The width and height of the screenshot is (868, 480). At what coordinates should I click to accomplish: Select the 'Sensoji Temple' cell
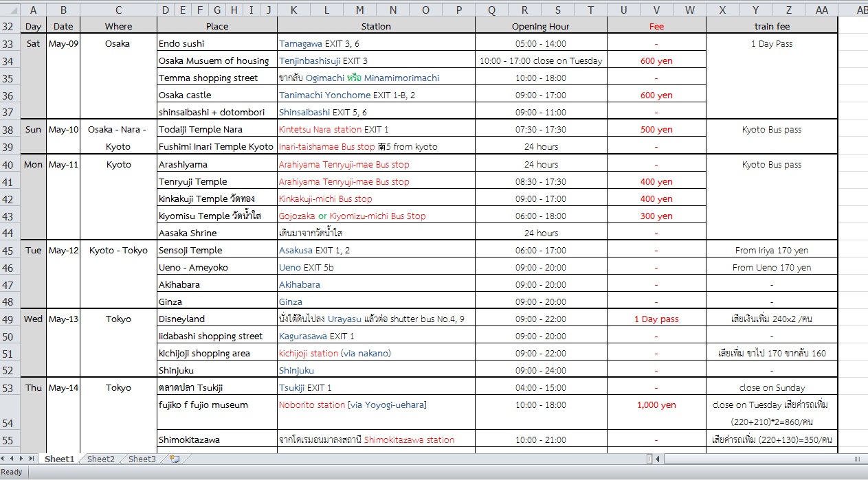tap(217, 250)
